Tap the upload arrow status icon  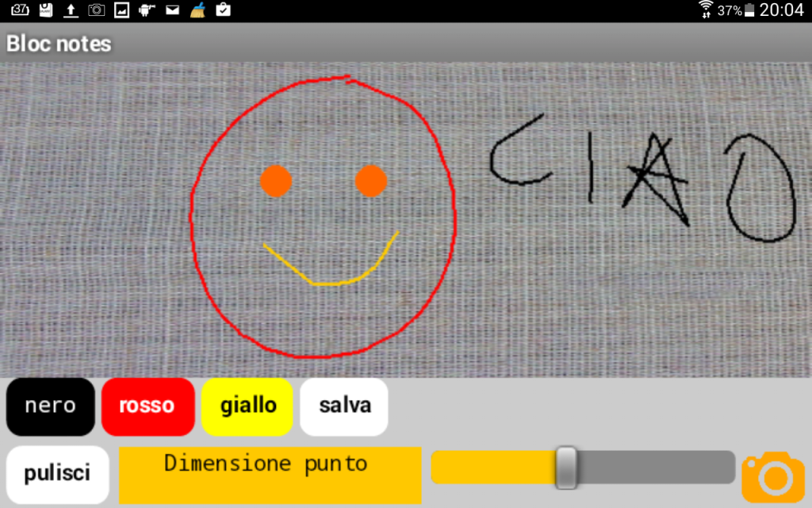coord(71,10)
